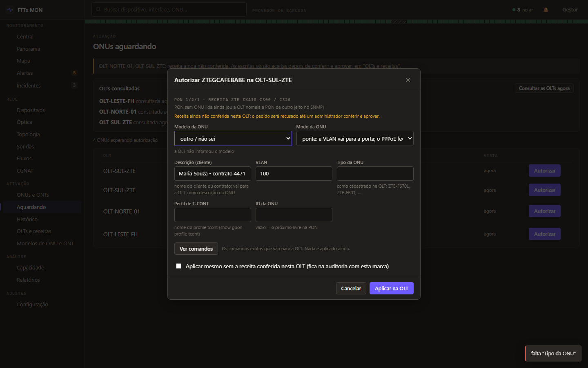Click the Ver comandos button
Screen dimensions: 588x368
coord(196,249)
